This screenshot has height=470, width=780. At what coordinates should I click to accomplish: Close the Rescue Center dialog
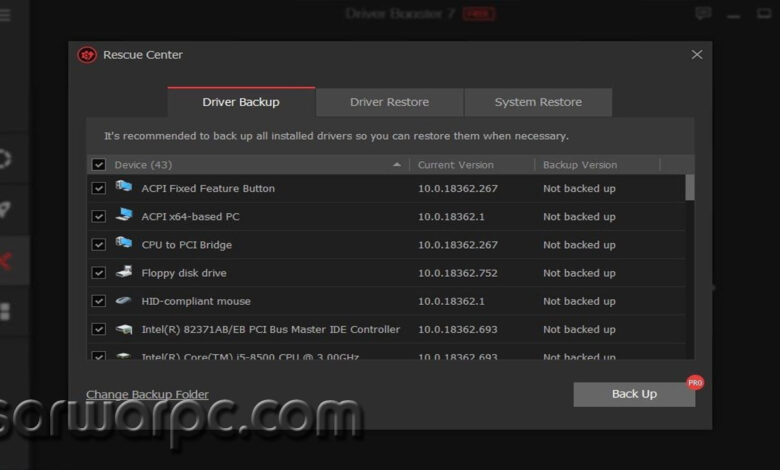point(697,55)
